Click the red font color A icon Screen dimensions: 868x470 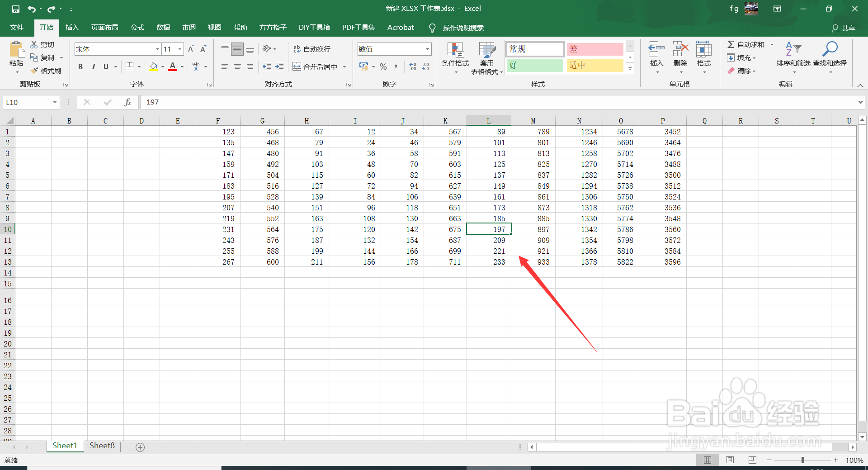coord(173,66)
